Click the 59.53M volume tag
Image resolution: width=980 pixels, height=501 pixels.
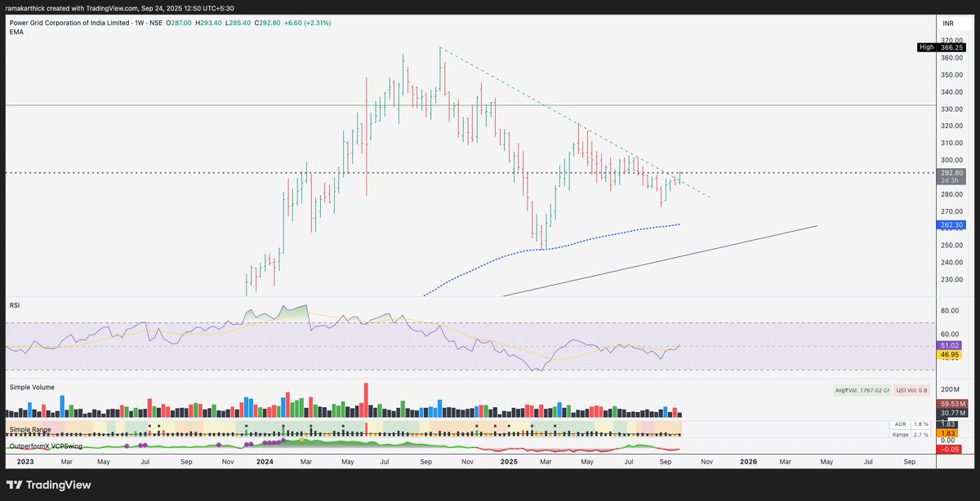(x=951, y=405)
